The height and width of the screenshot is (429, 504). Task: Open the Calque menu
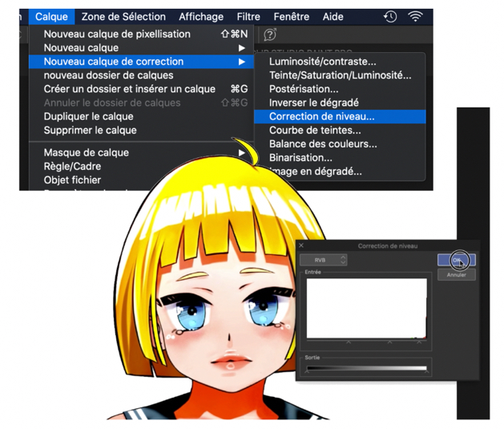point(51,17)
